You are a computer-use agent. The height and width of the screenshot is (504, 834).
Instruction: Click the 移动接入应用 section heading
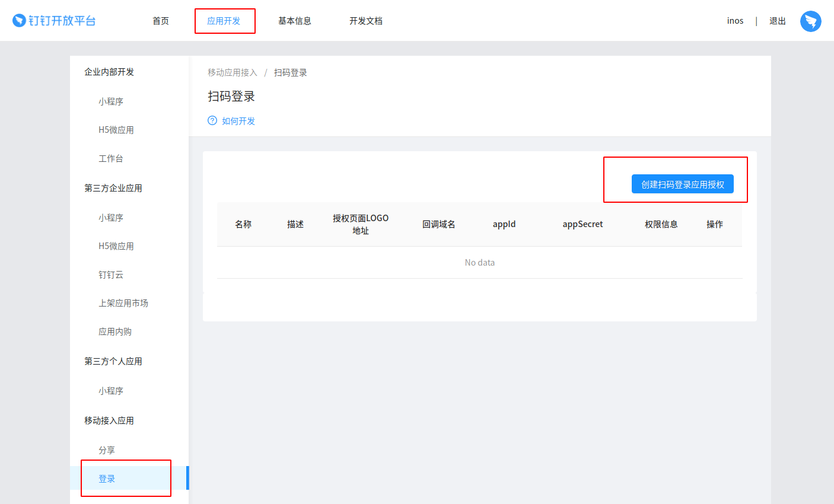click(109, 420)
